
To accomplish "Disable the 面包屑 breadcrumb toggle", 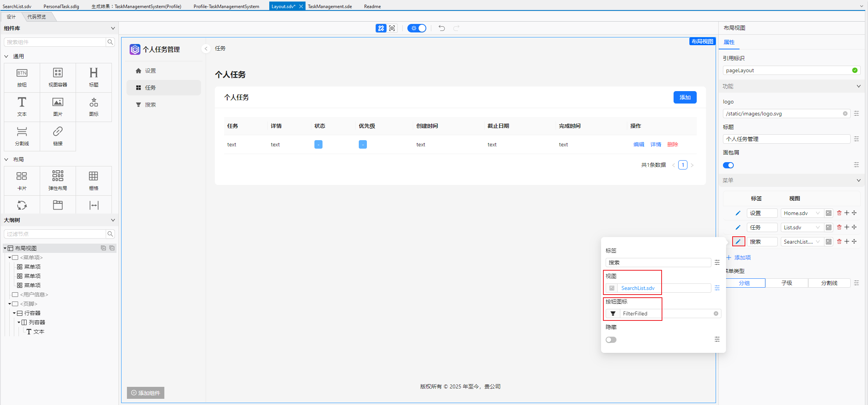I will pyautogui.click(x=728, y=165).
